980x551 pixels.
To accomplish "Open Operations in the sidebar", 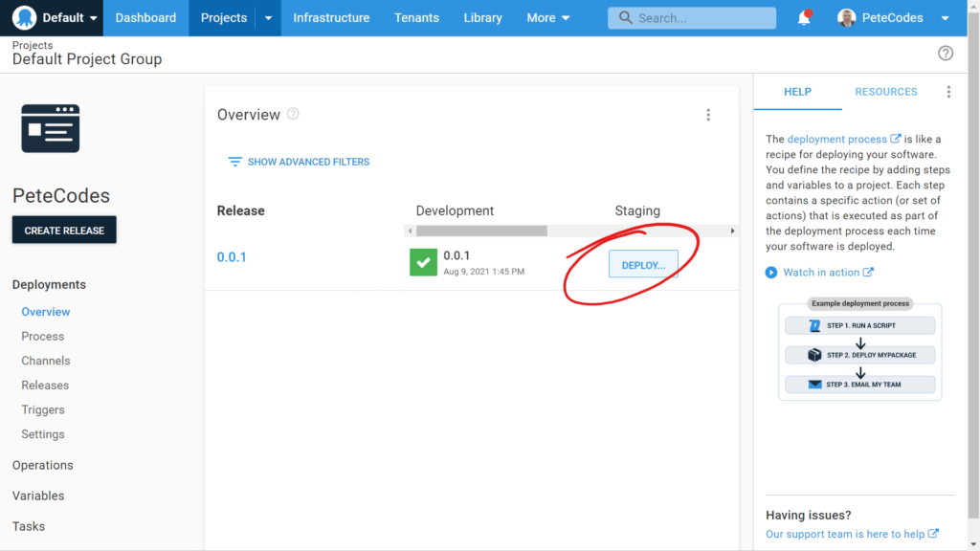I will tap(42, 465).
